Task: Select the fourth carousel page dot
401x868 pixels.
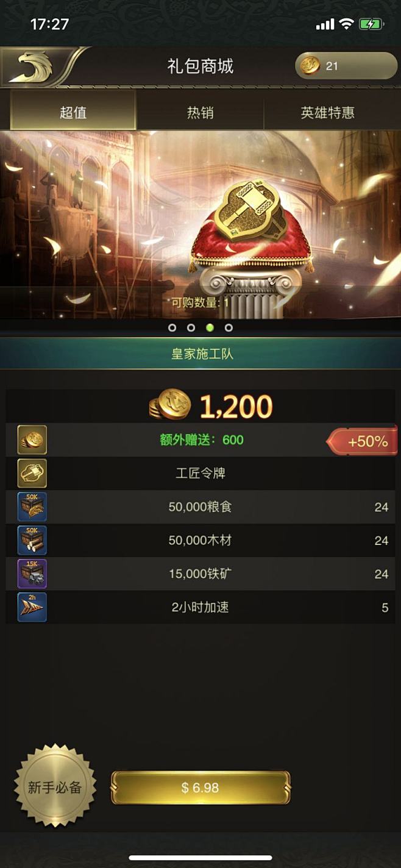Action: [x=229, y=327]
